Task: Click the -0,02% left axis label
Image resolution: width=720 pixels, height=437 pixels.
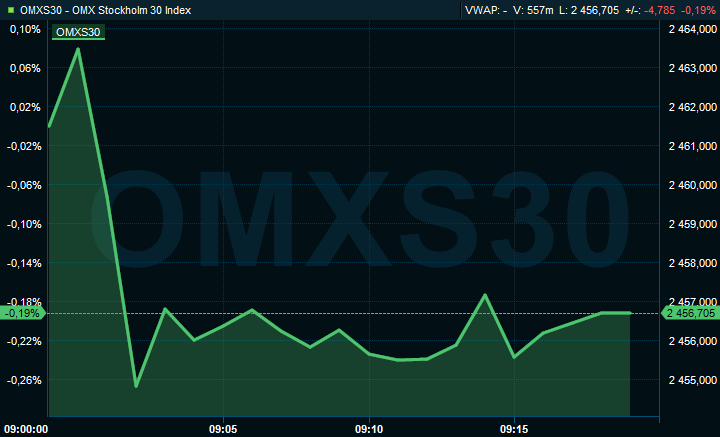Action: (24, 146)
